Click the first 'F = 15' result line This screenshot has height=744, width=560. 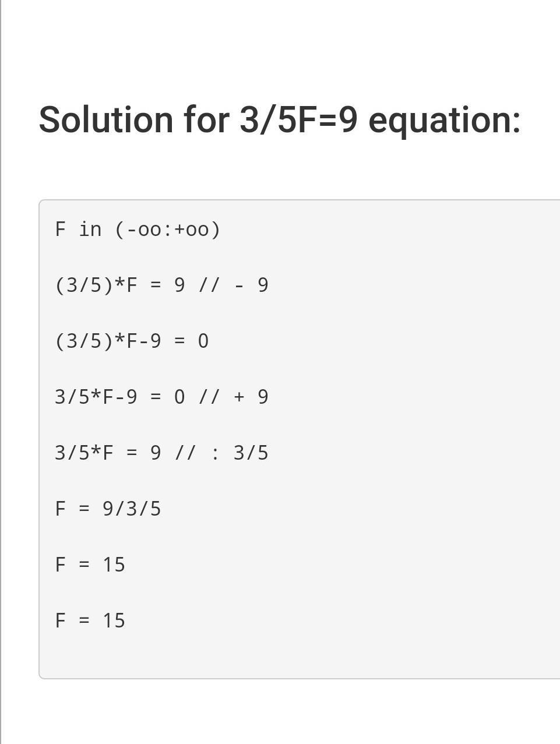click(90, 565)
